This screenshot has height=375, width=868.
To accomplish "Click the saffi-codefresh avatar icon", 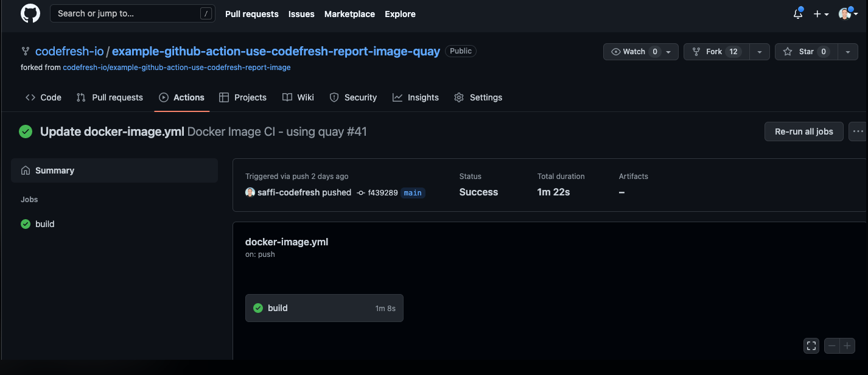I will [250, 192].
